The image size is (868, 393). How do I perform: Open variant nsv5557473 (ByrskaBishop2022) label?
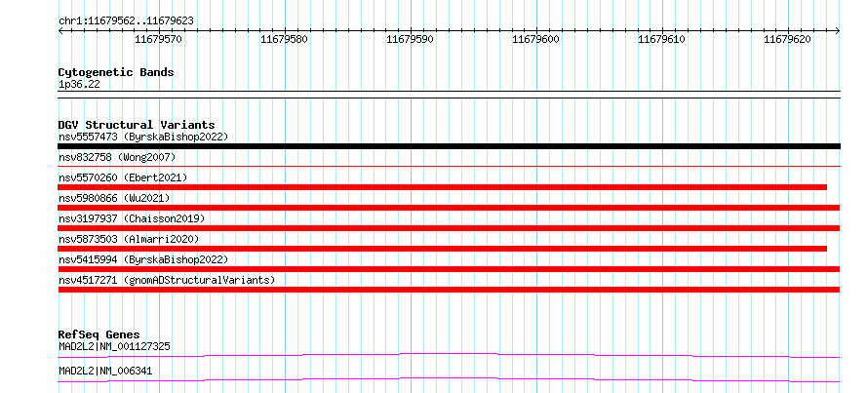(x=143, y=137)
